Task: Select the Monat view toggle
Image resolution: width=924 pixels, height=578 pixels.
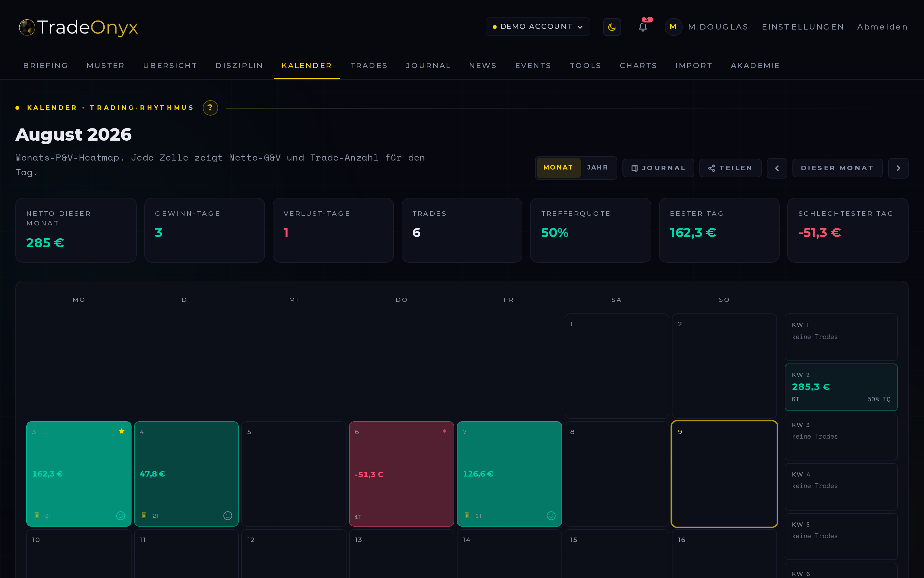Action: 558,167
